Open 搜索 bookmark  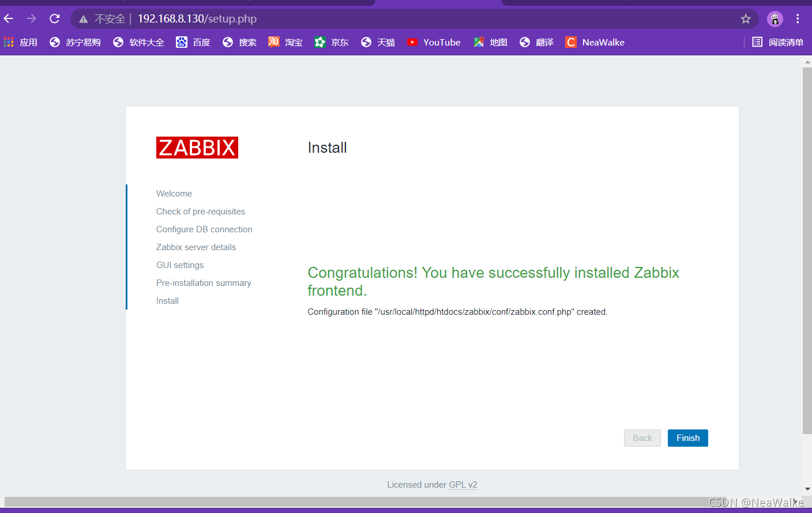[239, 42]
